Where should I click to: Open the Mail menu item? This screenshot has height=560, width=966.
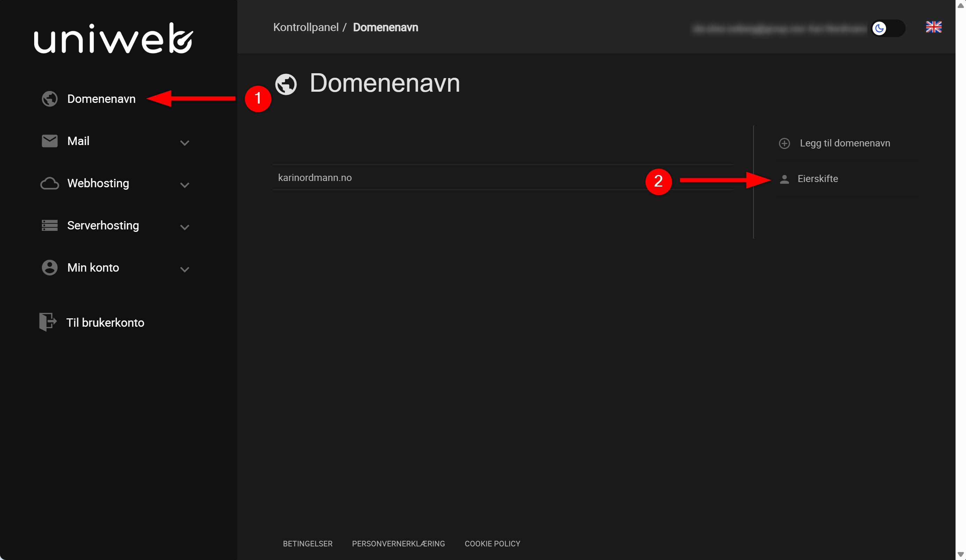coord(78,141)
